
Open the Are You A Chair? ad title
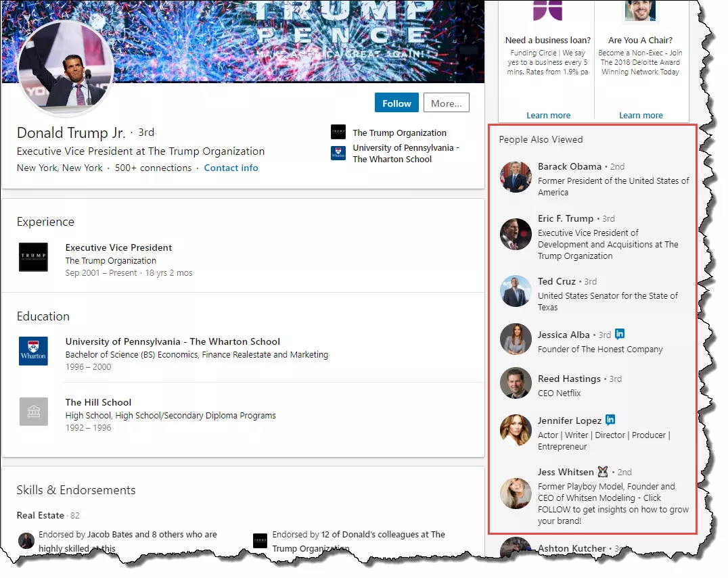click(640, 41)
